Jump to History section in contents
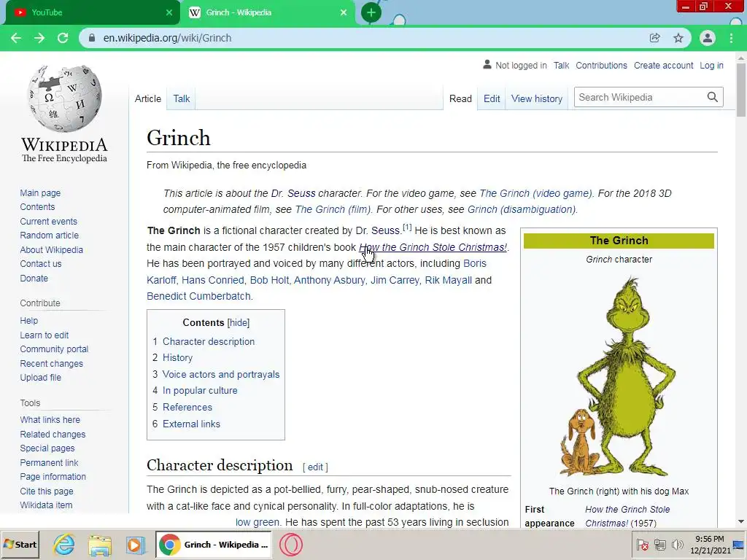Image resolution: width=747 pixels, height=560 pixels. pyautogui.click(x=178, y=357)
